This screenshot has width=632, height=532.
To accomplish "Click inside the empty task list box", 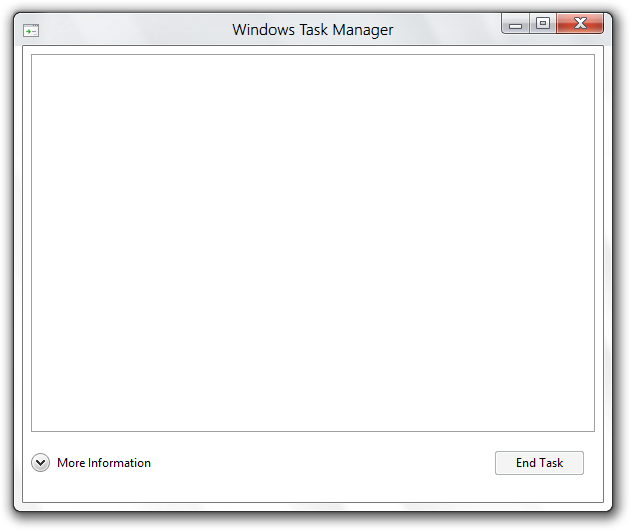I will [313, 243].
